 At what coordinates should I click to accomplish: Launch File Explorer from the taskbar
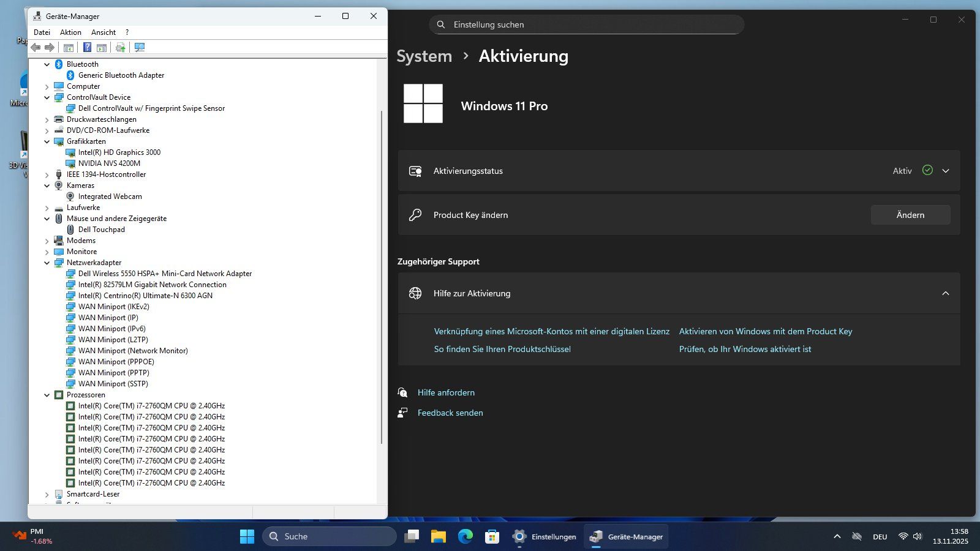pyautogui.click(x=439, y=536)
